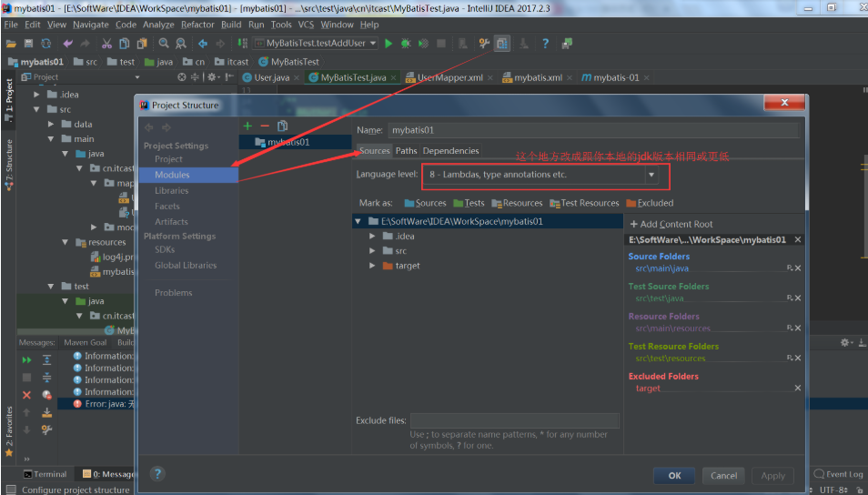Switch to Paths tab
Image resolution: width=868 pixels, height=495 pixels.
tap(407, 151)
